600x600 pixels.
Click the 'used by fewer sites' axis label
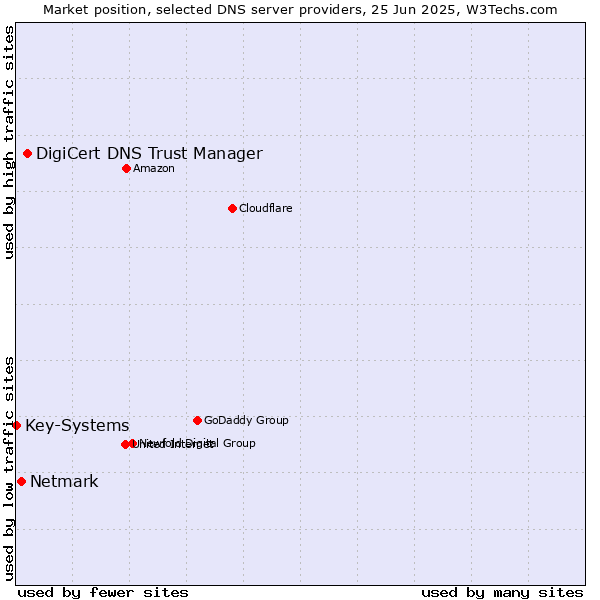tap(103, 593)
